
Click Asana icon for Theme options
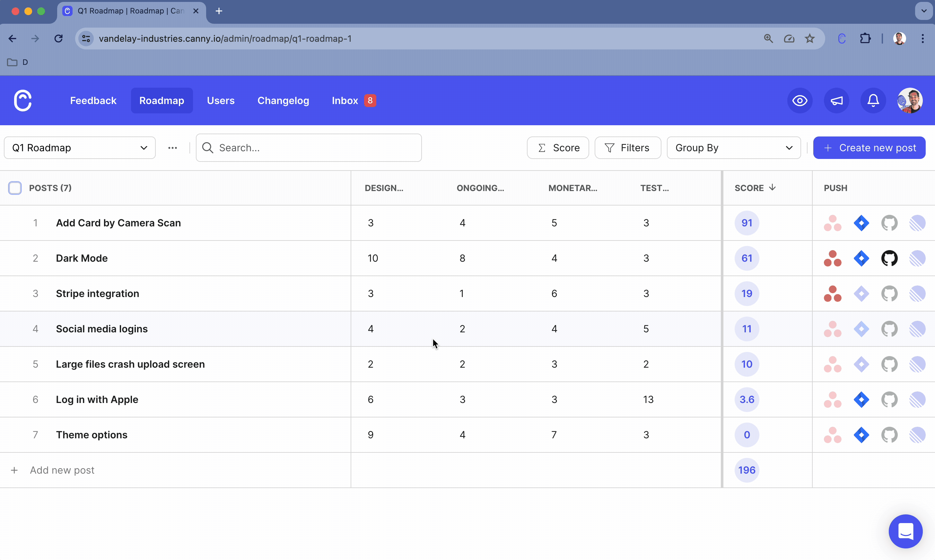click(832, 435)
